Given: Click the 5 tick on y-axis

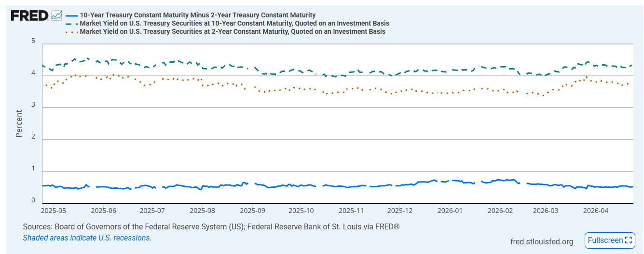Looking at the screenshot, I should coord(33,41).
